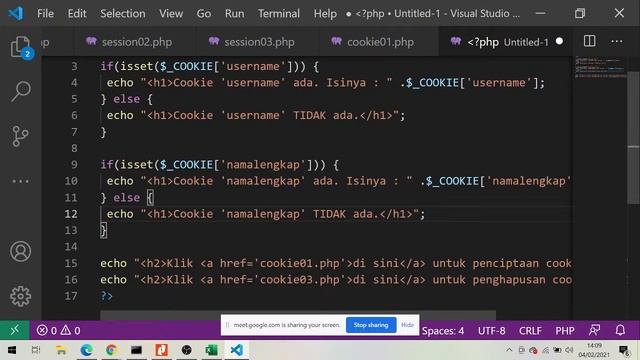The width and height of the screenshot is (640, 360).
Task: Open Microsoft Edge from taskbar
Action: coord(86,350)
